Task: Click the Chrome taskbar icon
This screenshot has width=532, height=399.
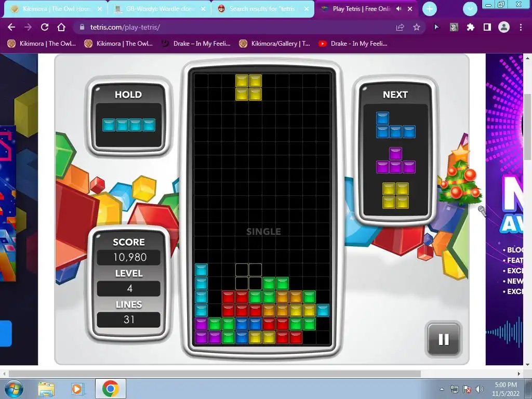Action: tap(111, 389)
